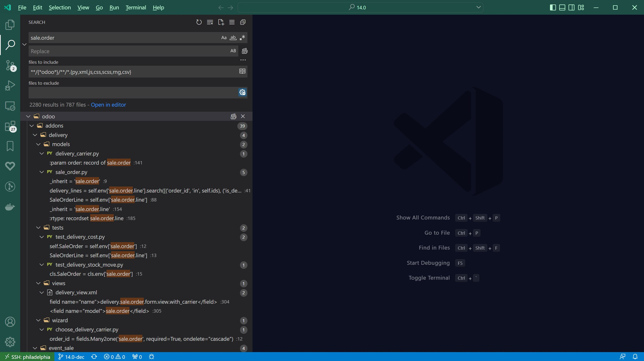Screen dimensions: 644x361
Task: Open the Extensions view
Action: (10, 126)
